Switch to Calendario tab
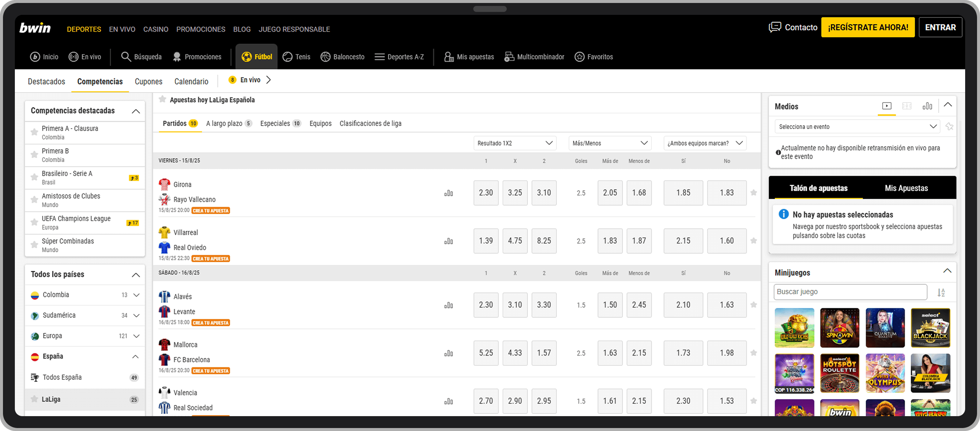 (x=191, y=81)
